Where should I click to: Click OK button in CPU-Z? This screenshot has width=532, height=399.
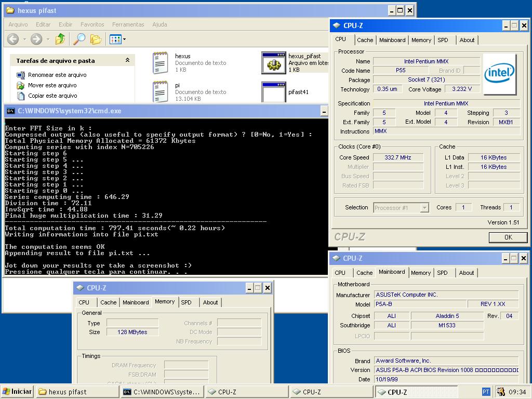508,237
